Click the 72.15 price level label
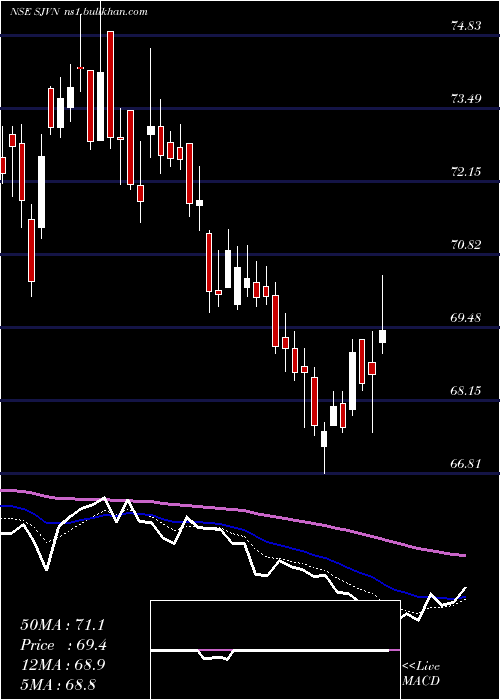The image size is (500, 700). tap(466, 171)
